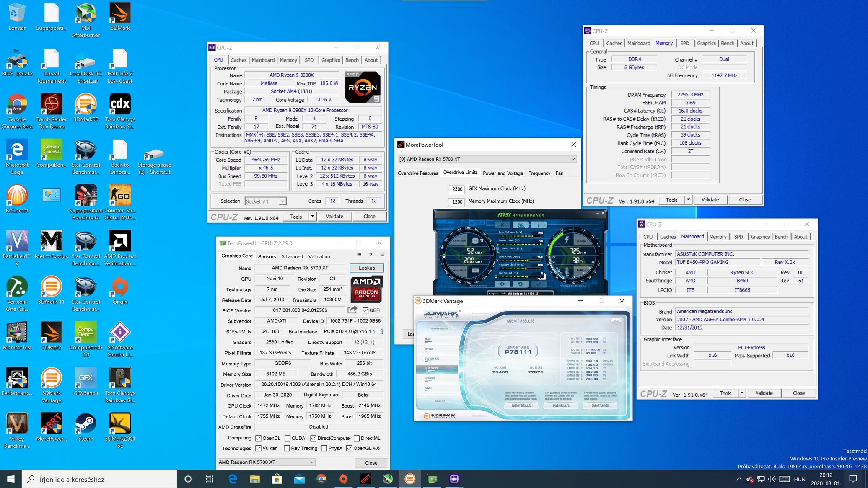Image resolution: width=868 pixels, height=488 pixels.
Task: Click the fan speed gear icon in Afterburner
Action: (x=496, y=276)
